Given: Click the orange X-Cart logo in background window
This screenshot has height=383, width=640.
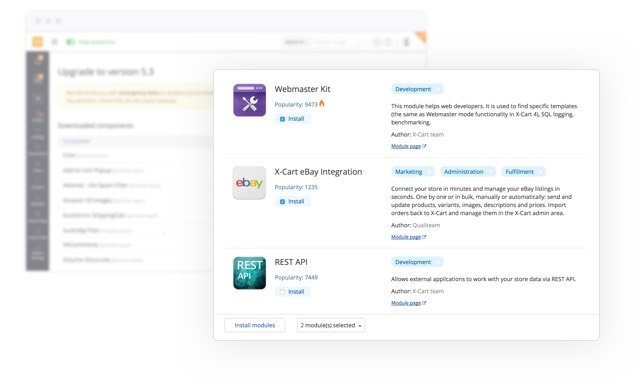Looking at the screenshot, I should (38, 42).
